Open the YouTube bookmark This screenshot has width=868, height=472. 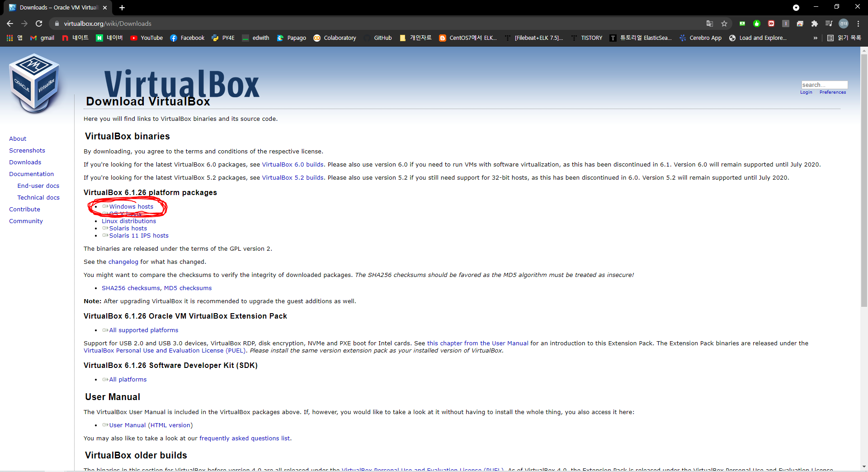[x=146, y=38]
